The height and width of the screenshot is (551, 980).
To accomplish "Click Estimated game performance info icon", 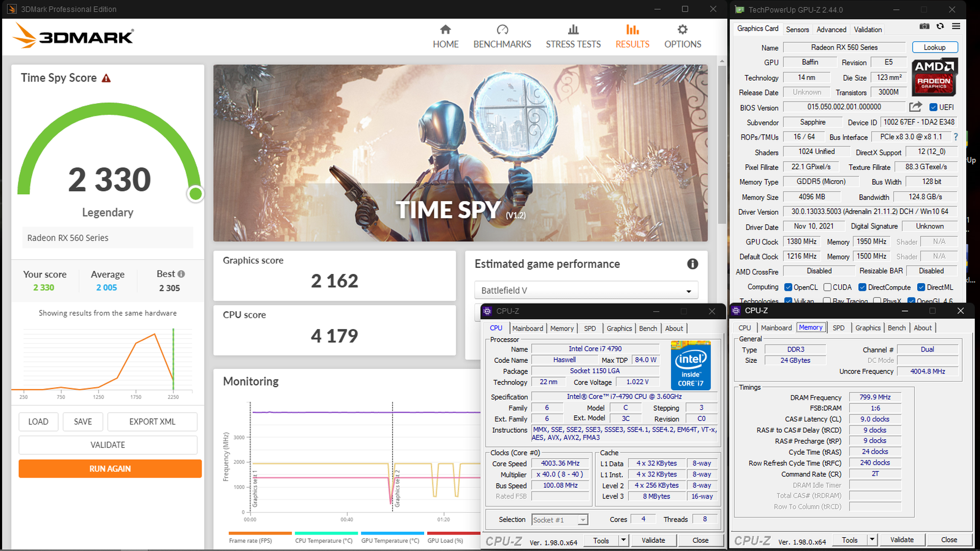I will coord(692,264).
